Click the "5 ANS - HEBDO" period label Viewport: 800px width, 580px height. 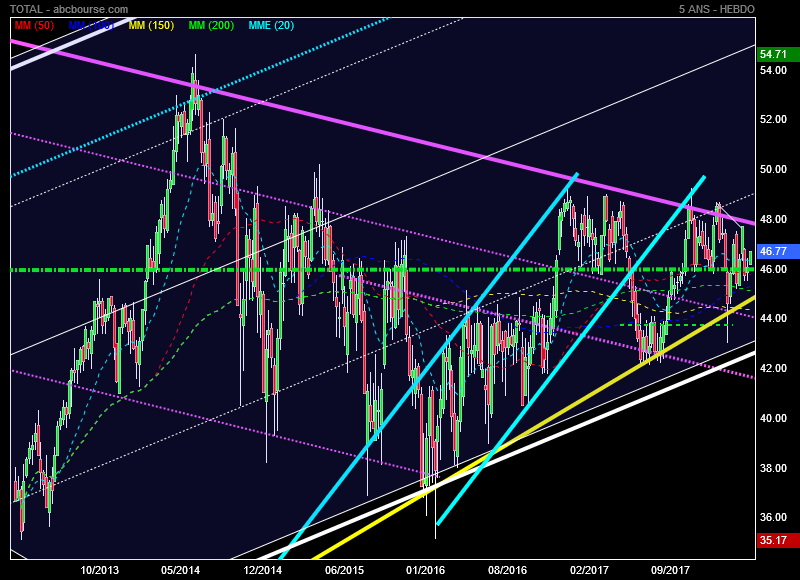pos(716,9)
